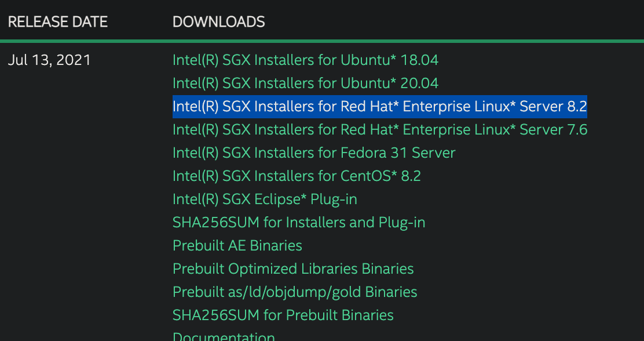The height and width of the screenshot is (341, 644).
Task: Open Prebuilt as/ld/objdump/gold Binaries
Action: point(294,292)
